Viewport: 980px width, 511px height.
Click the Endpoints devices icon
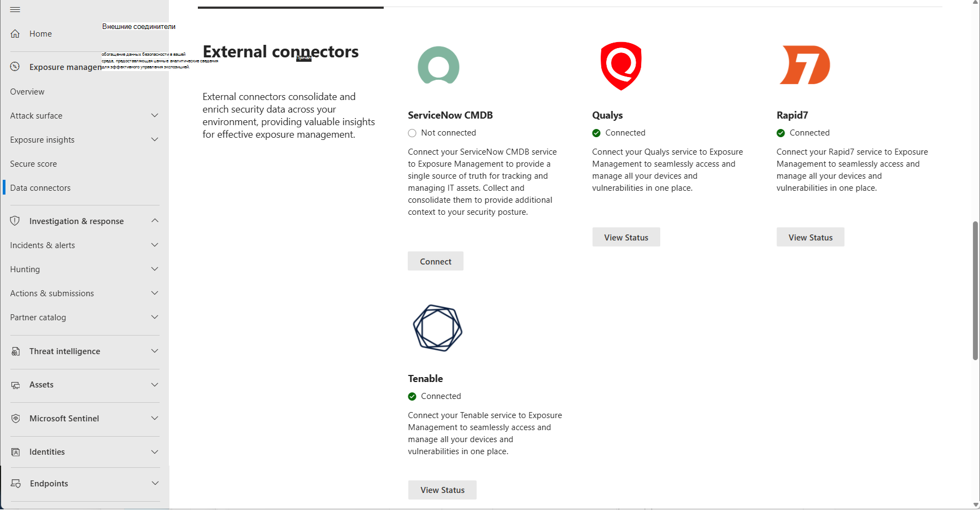pyautogui.click(x=16, y=484)
